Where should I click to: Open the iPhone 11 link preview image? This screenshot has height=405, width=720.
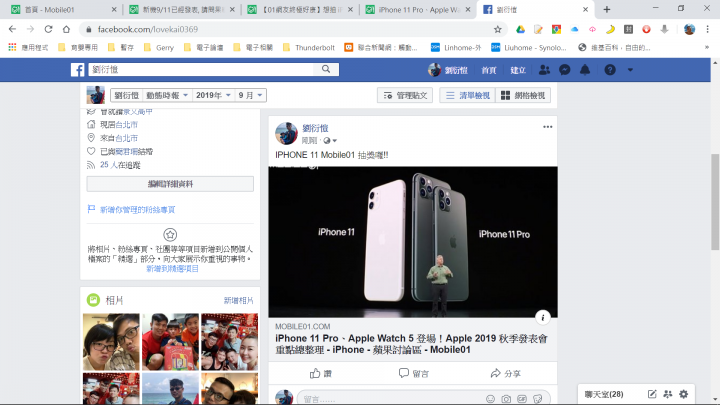click(413, 242)
